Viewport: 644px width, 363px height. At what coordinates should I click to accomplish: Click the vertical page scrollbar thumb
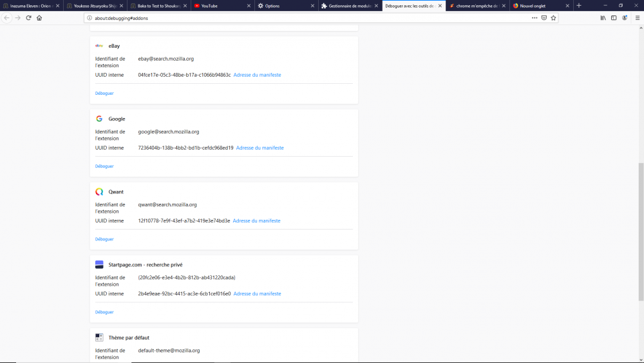click(x=641, y=232)
